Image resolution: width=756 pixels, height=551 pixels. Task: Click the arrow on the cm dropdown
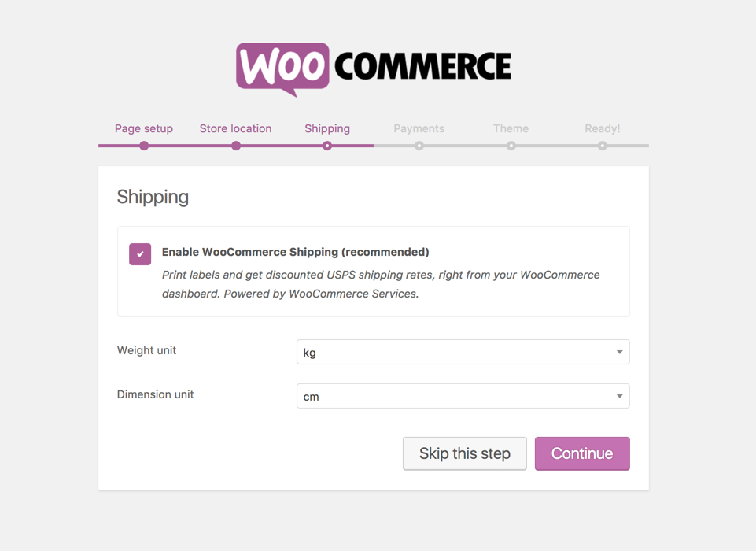click(620, 396)
